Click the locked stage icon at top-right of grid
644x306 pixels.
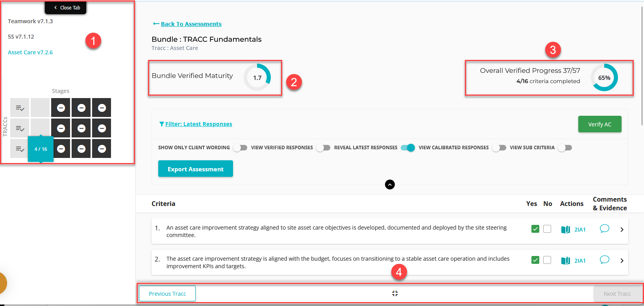pos(102,108)
